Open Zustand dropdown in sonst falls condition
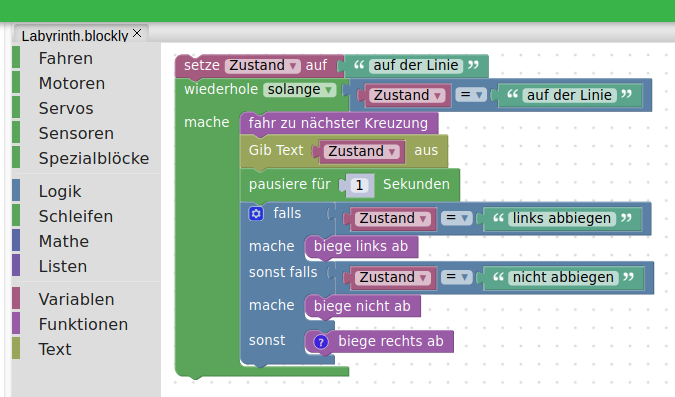675x397 pixels. [393, 278]
